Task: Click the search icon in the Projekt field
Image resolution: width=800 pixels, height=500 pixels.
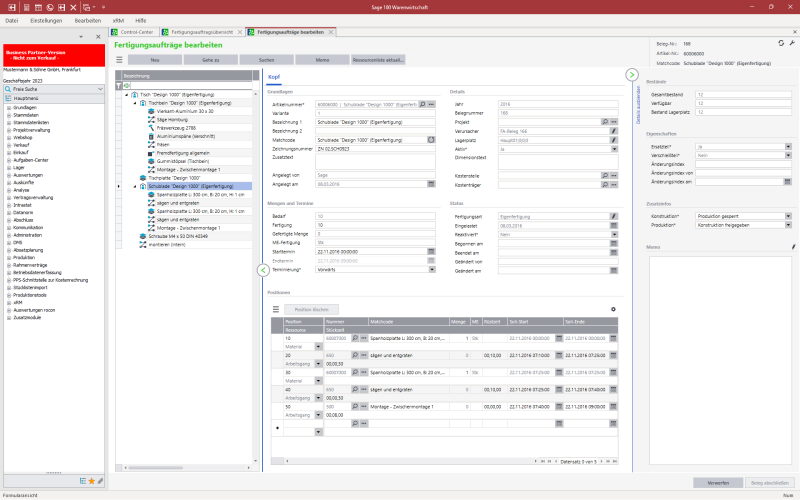Action: (605, 122)
